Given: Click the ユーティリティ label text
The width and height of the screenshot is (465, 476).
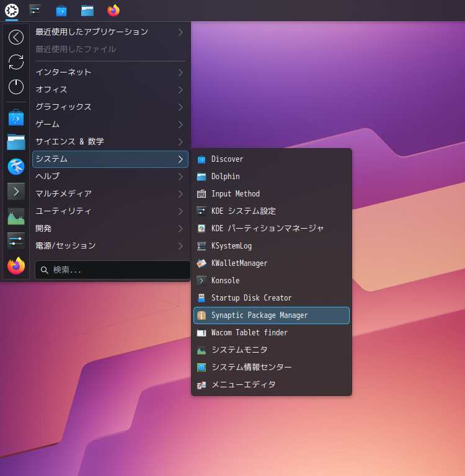Looking at the screenshot, I should [x=63, y=211].
